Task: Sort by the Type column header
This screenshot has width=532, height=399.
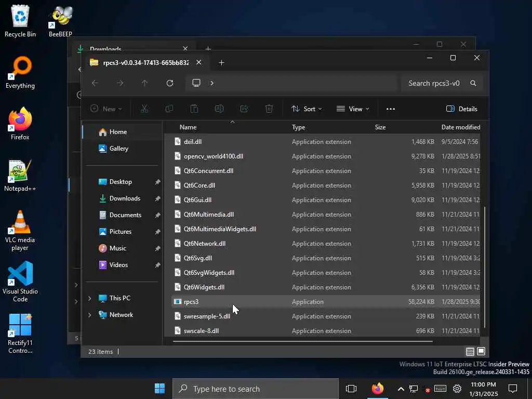Action: click(x=299, y=127)
